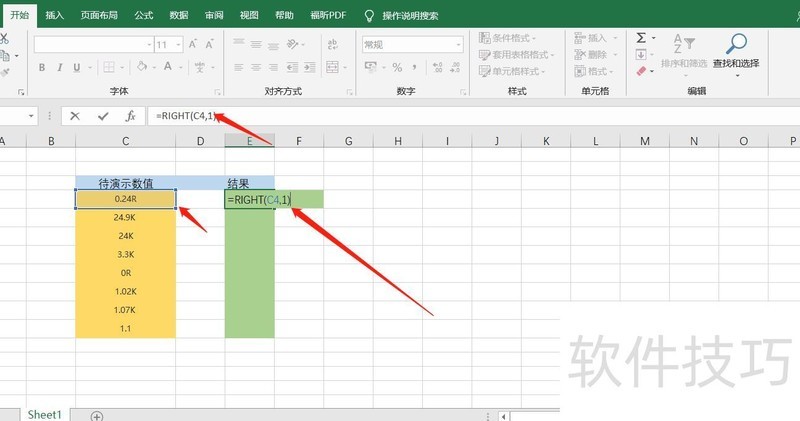Image resolution: width=800 pixels, height=421 pixels.
Task: Switch to the 开始 tab
Action: (19, 15)
